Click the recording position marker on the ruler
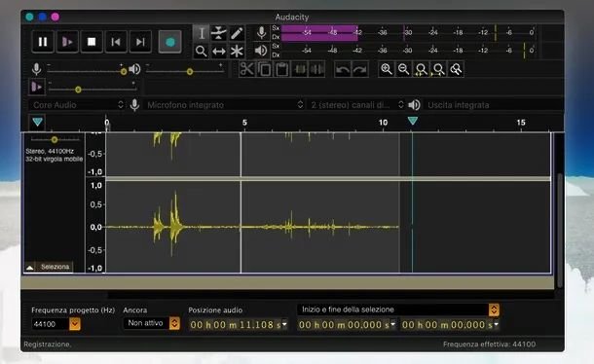594x364 pixels. [413, 121]
